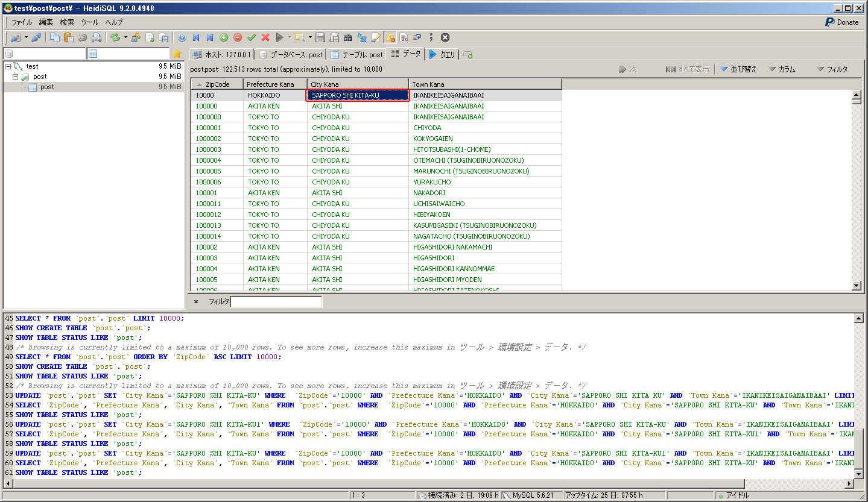Click the red X cancel editing icon

point(265,37)
